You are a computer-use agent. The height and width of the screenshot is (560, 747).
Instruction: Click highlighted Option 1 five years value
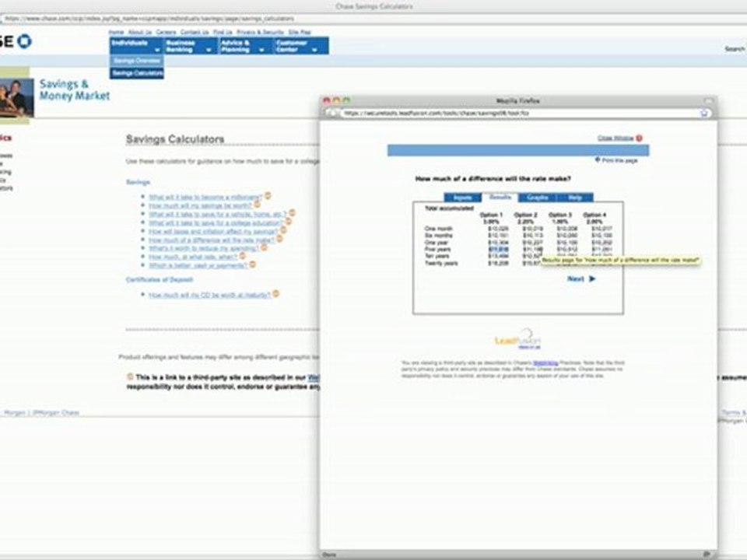click(x=498, y=249)
